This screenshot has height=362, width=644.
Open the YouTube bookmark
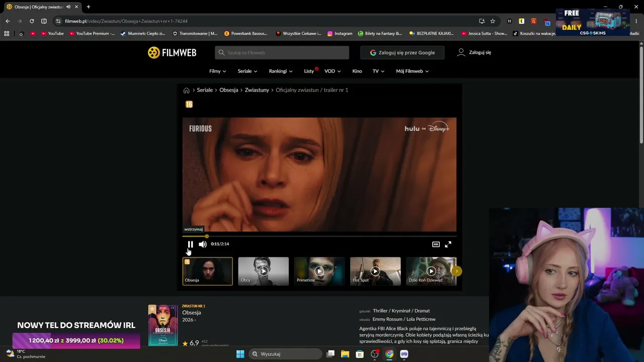(52, 34)
